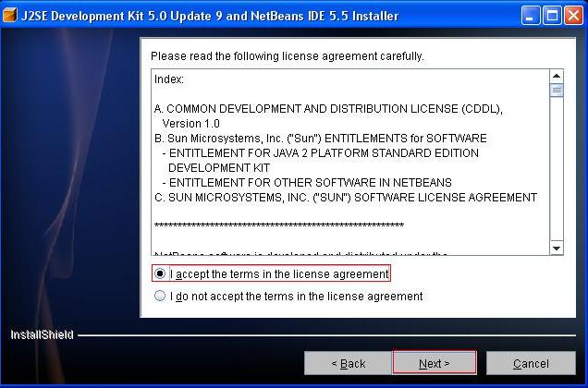The width and height of the screenshot is (588, 388).
Task: Click the license scrollbar thumb
Action: point(557,90)
